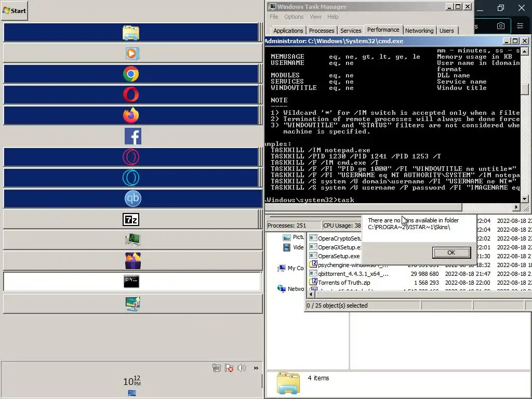Image resolution: width=532 pixels, height=399 pixels.
Task: Open Task Manager File menu
Action: point(274,17)
